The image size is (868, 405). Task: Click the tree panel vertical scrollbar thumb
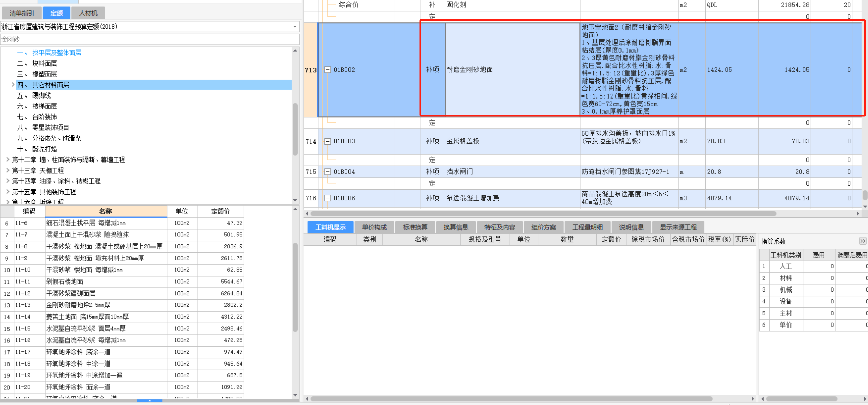tap(295, 129)
